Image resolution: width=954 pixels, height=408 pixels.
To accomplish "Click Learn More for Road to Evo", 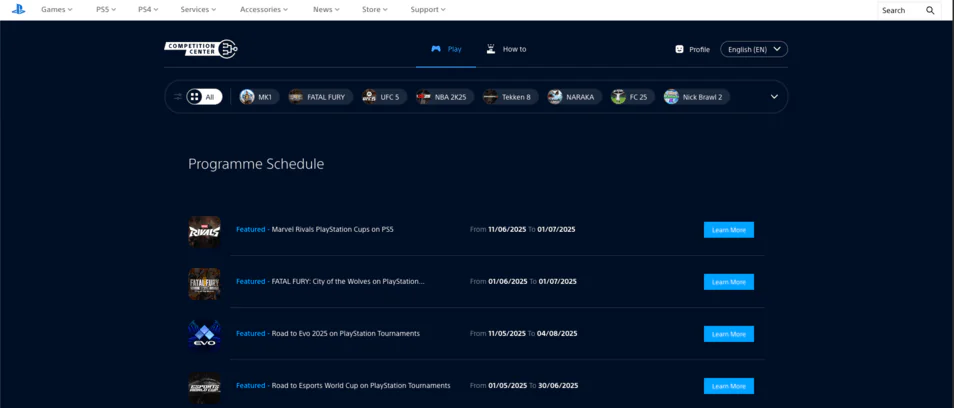I will coord(729,334).
